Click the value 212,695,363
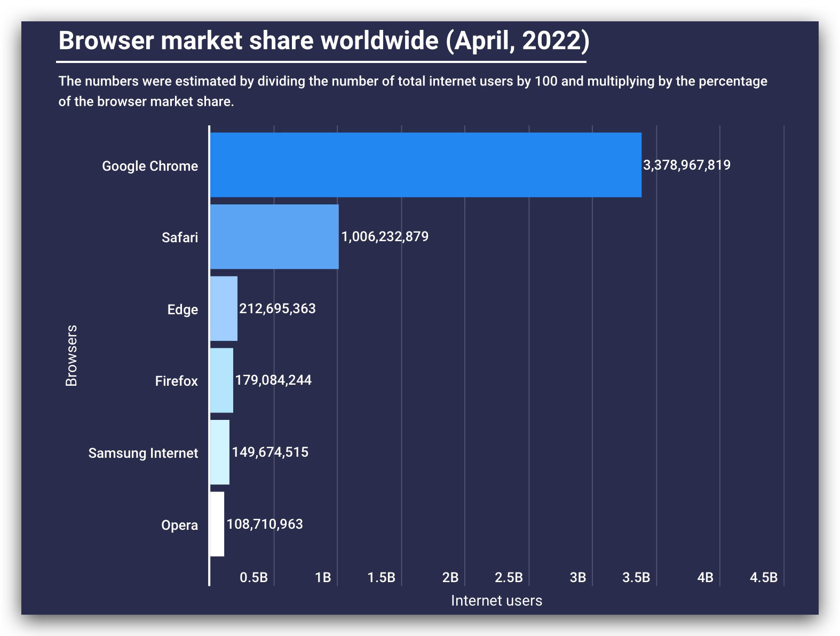Screen dimensions: 840x636 coord(278,308)
